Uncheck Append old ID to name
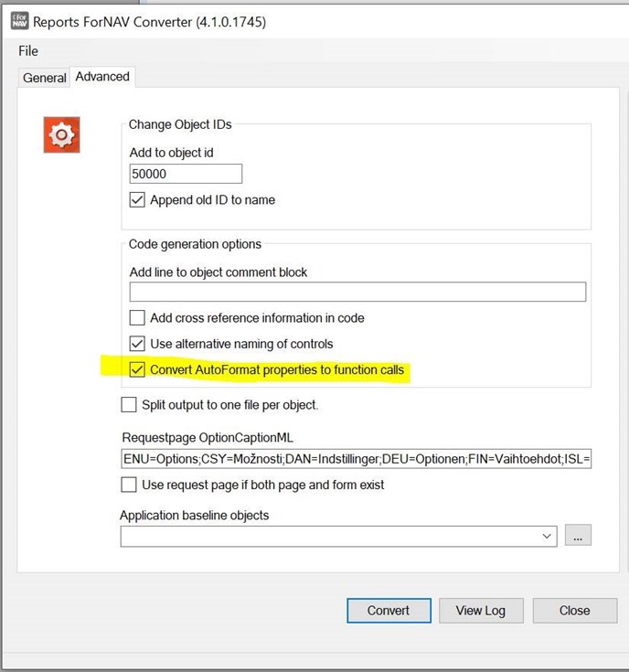 click(x=137, y=199)
